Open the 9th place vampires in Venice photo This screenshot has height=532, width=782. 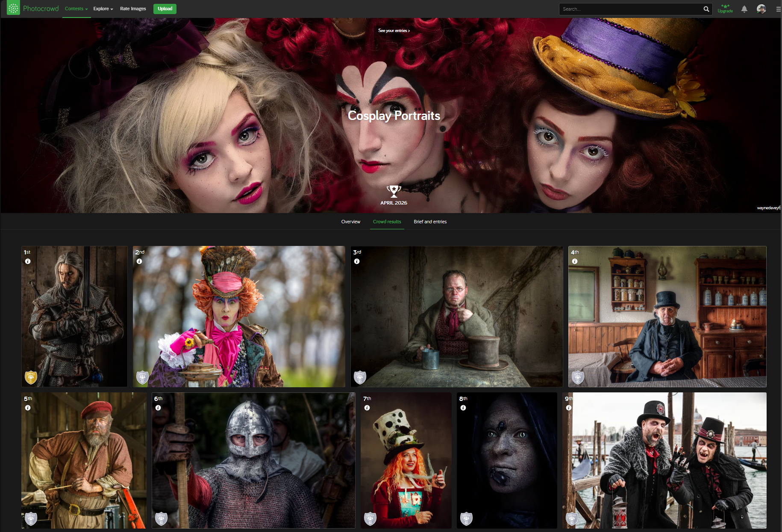click(x=664, y=460)
